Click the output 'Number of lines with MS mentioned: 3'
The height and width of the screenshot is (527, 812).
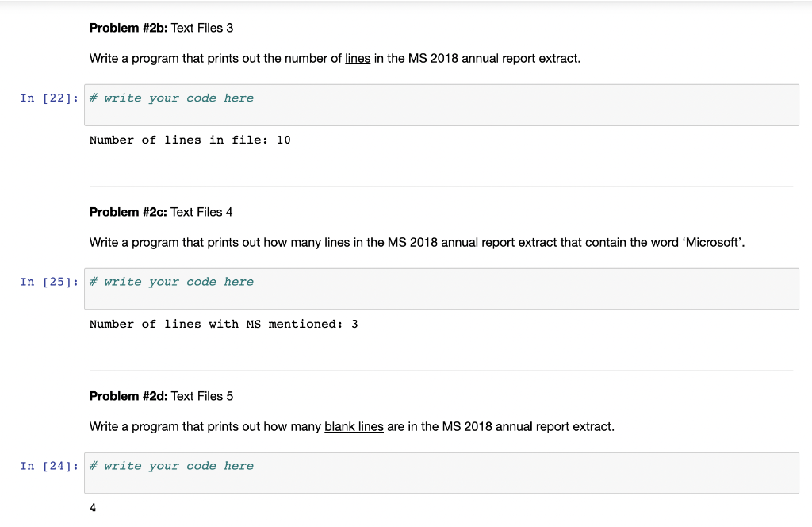[x=224, y=324]
